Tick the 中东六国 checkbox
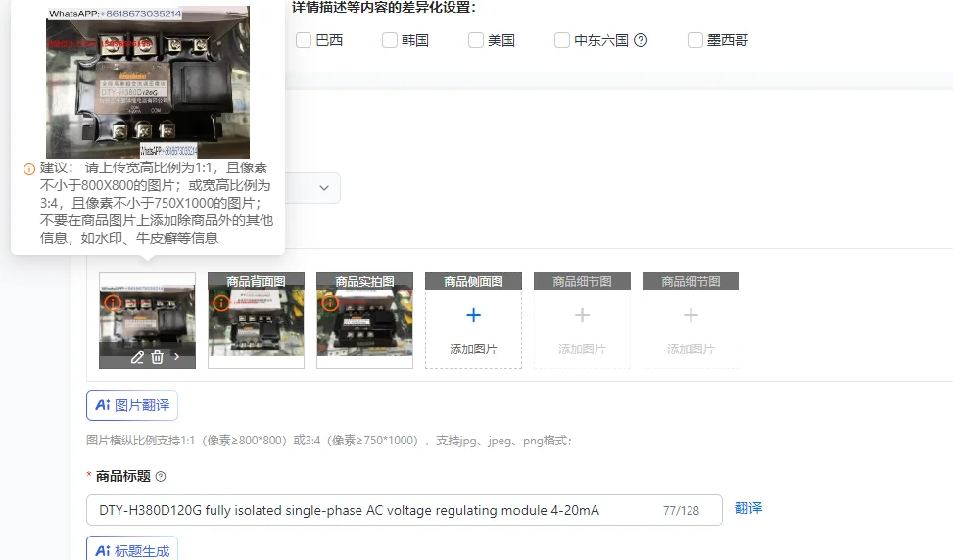The height and width of the screenshot is (560, 953). click(562, 40)
